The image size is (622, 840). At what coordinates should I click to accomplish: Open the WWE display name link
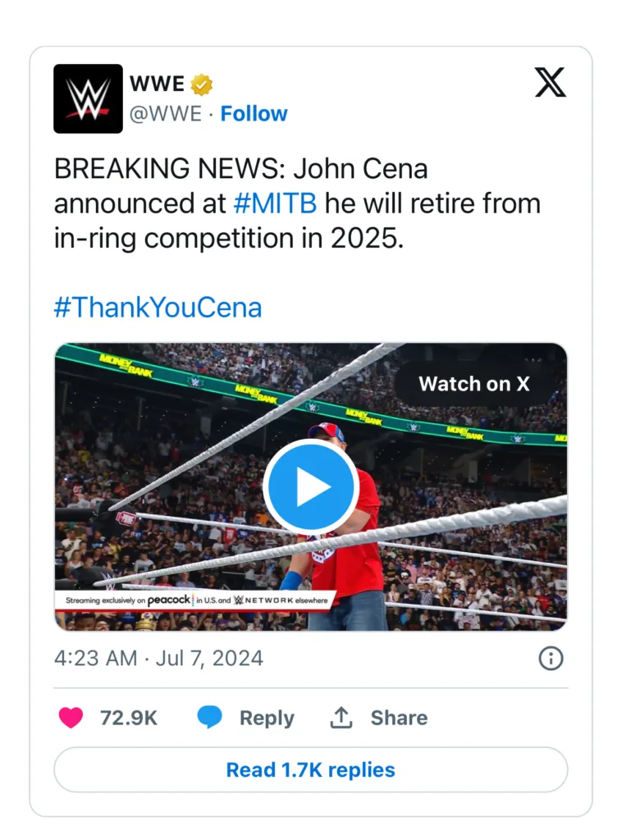pos(157,84)
